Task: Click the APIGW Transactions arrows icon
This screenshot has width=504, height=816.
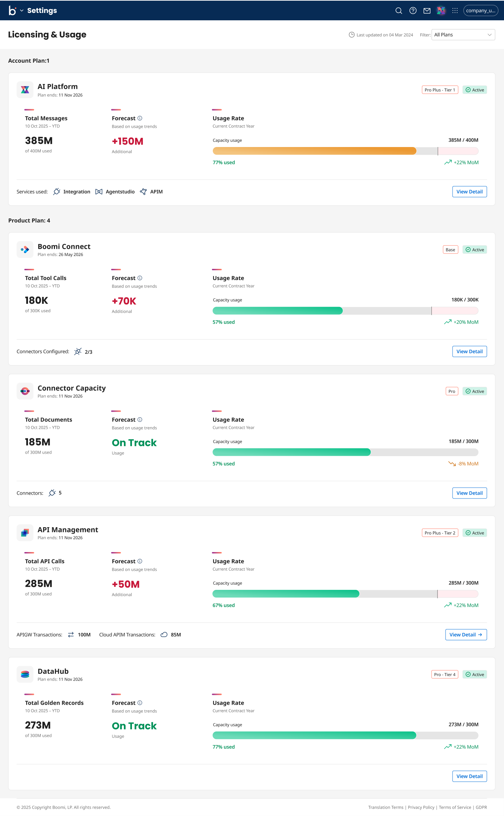Action: pyautogui.click(x=71, y=635)
